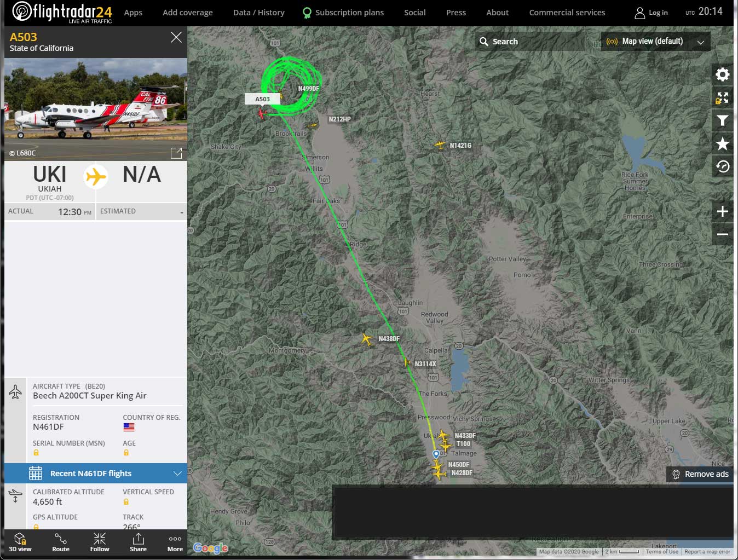Open the Subscription plans menu item

343,13
